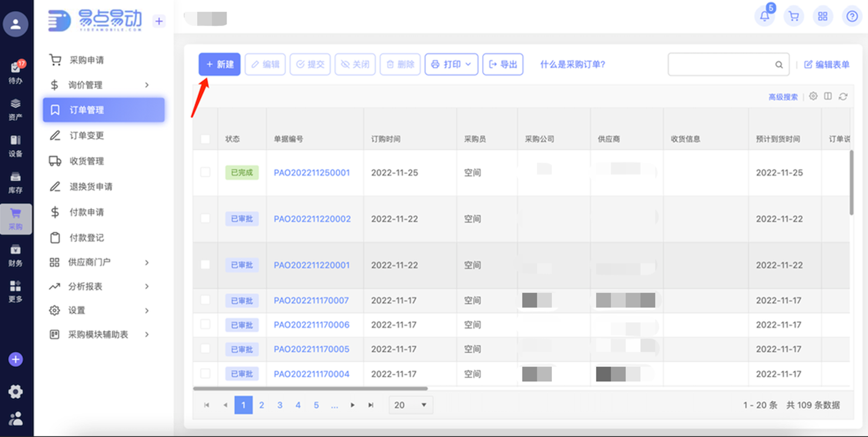
Task: Click the vertical scrollbar of the table
Action: pyautogui.click(x=852, y=183)
